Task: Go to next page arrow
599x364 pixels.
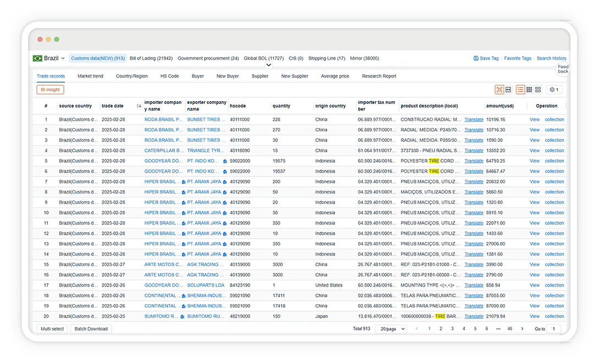Action: point(522,329)
